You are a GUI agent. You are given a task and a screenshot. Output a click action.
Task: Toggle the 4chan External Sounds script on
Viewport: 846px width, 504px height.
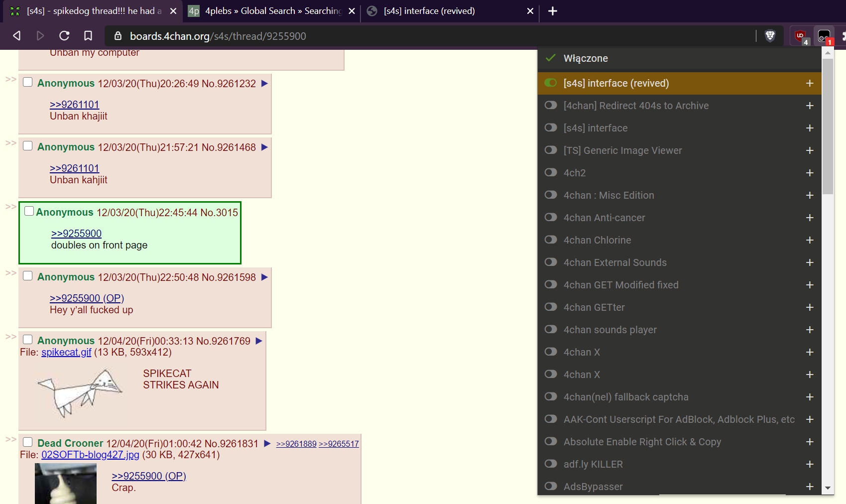[x=550, y=262]
